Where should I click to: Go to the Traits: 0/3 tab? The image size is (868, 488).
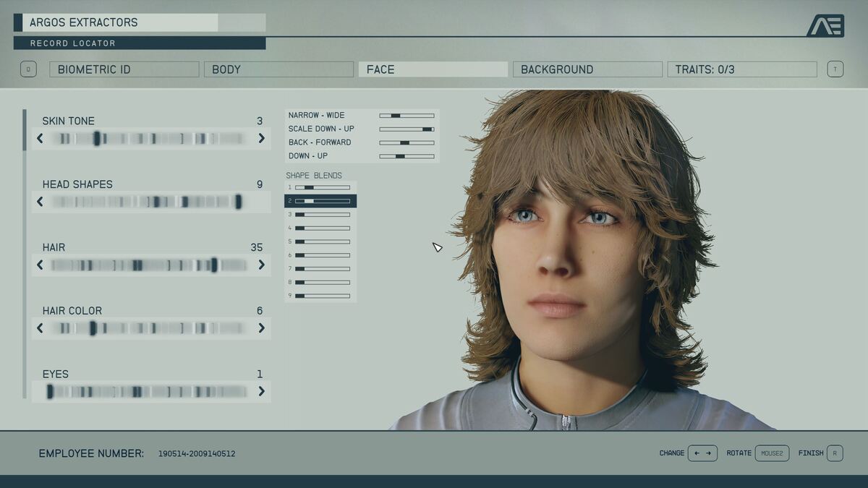click(741, 69)
